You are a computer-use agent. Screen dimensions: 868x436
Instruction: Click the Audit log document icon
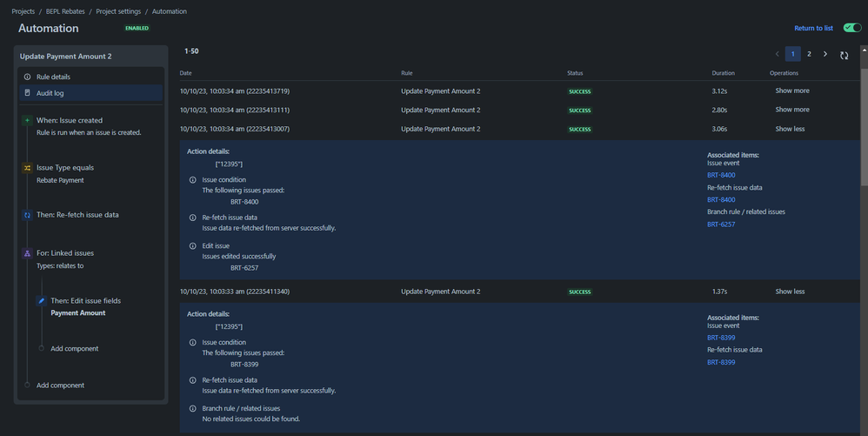(27, 93)
